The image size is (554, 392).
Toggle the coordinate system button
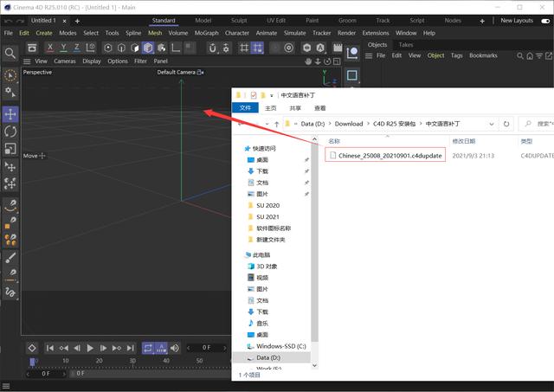coord(90,48)
